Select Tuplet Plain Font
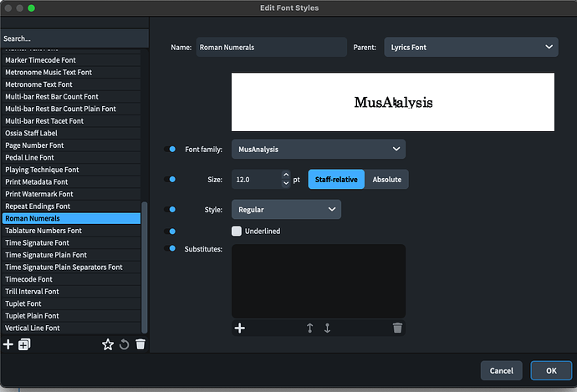Viewport: 577px width, 392px height. (71, 315)
